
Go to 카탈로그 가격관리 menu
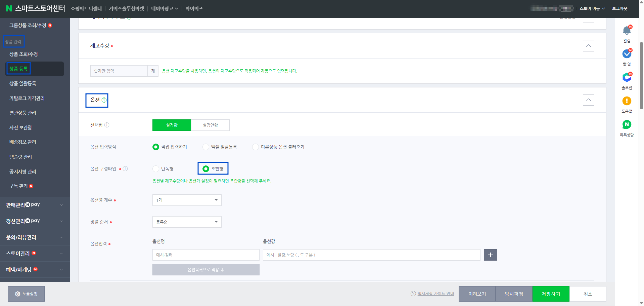27,98
